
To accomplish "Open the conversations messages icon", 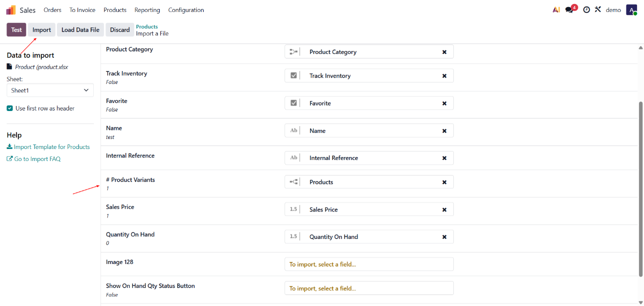I will click(x=570, y=10).
